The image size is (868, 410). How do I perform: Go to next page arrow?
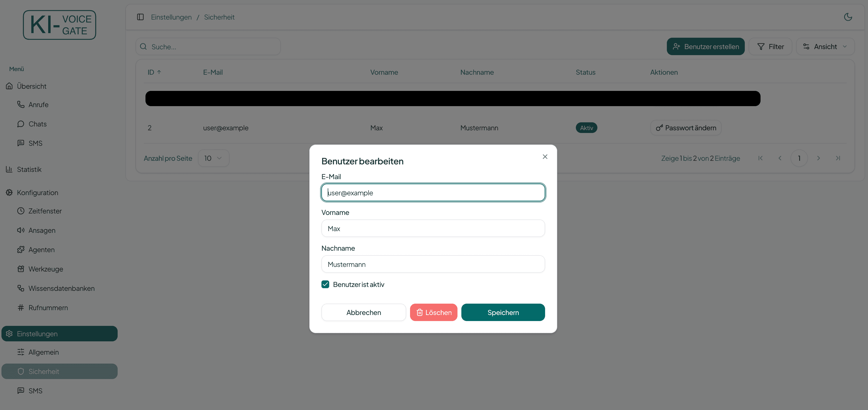click(x=818, y=158)
